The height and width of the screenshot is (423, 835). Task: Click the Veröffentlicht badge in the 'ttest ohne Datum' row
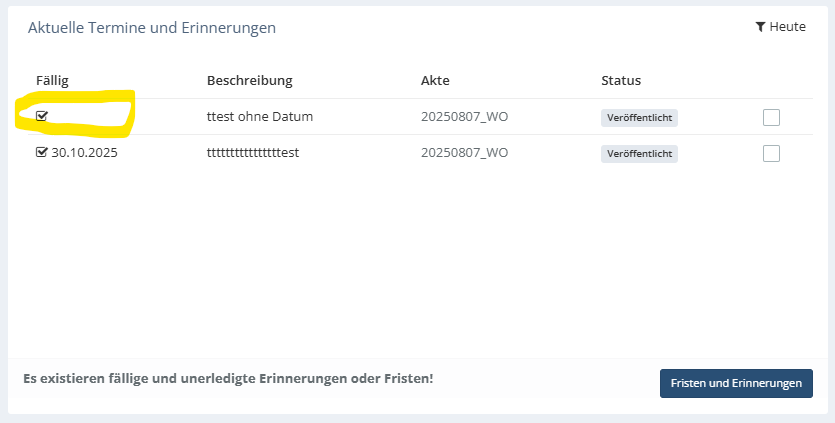click(640, 118)
